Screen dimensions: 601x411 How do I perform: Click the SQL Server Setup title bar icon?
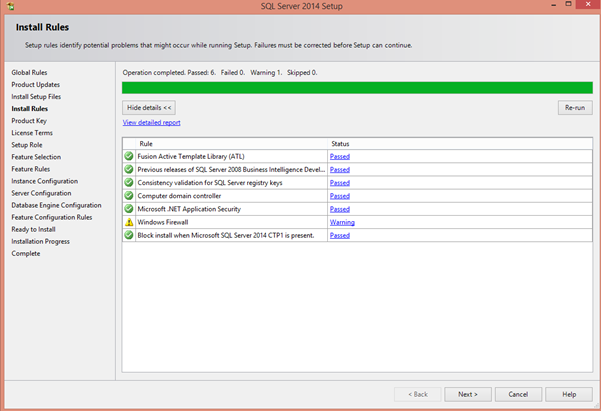(x=10, y=6)
